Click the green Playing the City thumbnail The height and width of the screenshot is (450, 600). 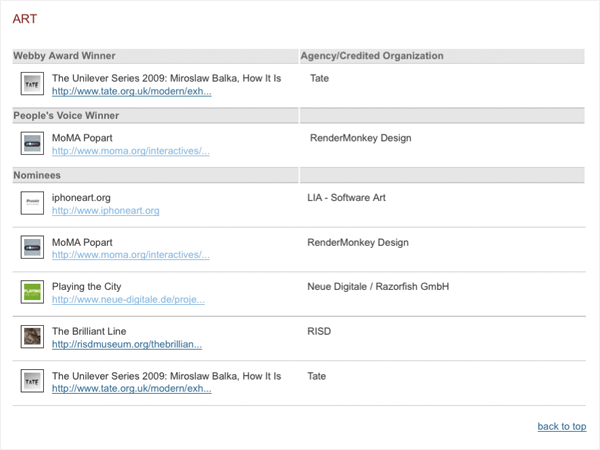(x=32, y=292)
